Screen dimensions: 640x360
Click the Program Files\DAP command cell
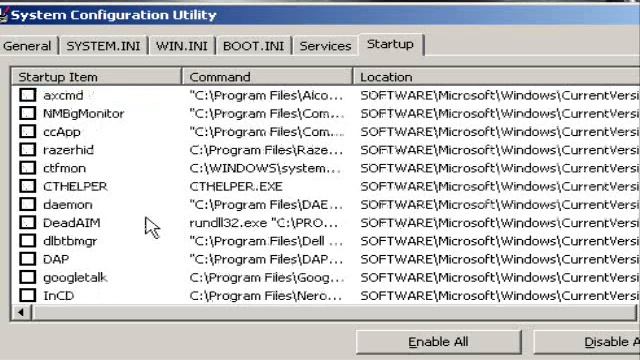pos(267,259)
